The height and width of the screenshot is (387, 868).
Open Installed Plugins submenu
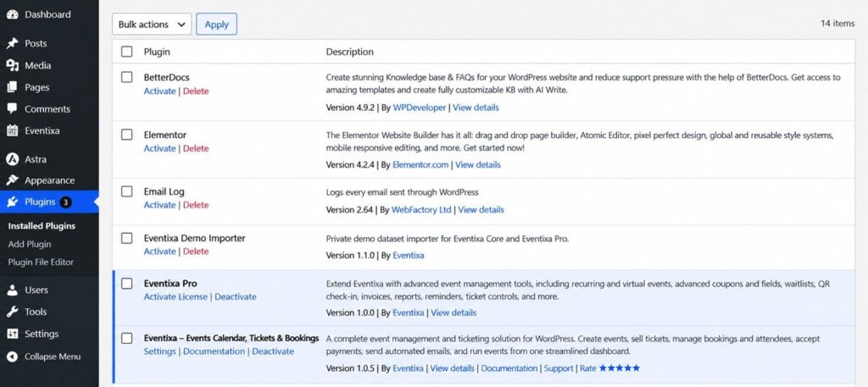click(42, 226)
